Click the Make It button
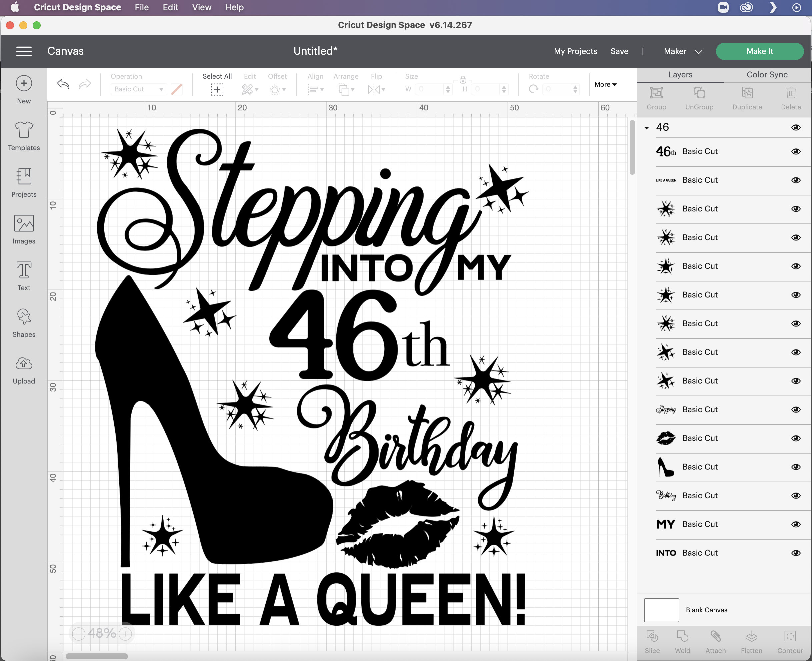 759,51
